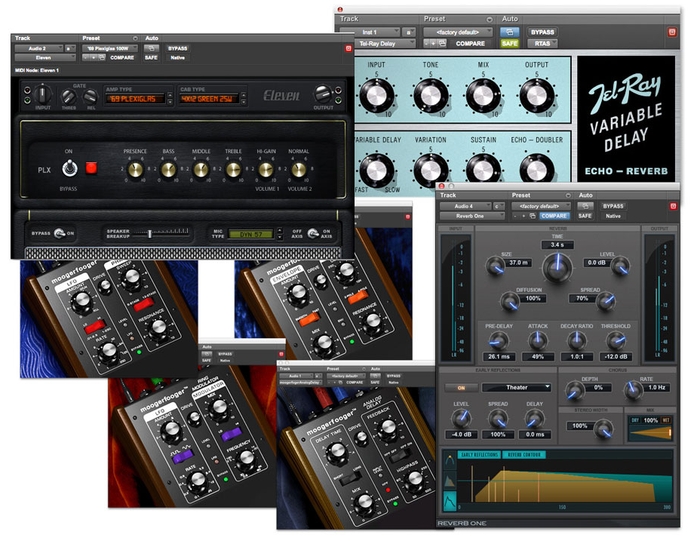Open the Theater early reflections dropdown
This screenshot has width=700, height=541.
tap(517, 387)
